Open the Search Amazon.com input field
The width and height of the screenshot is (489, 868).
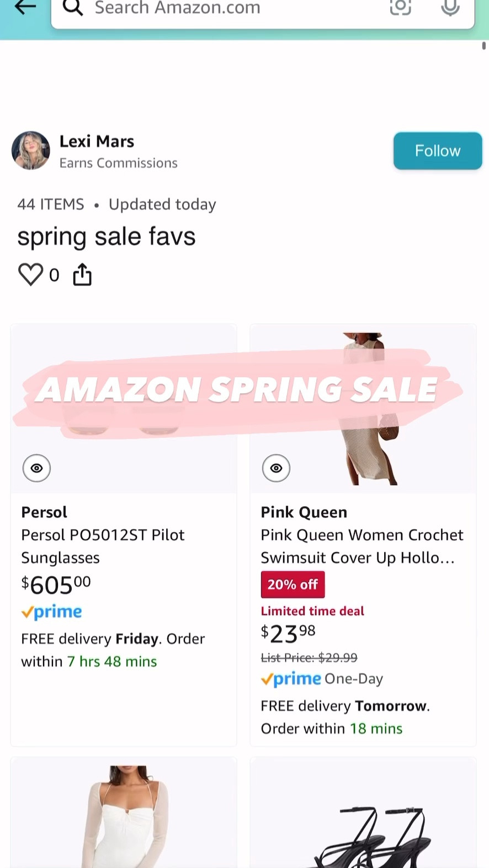221,8
